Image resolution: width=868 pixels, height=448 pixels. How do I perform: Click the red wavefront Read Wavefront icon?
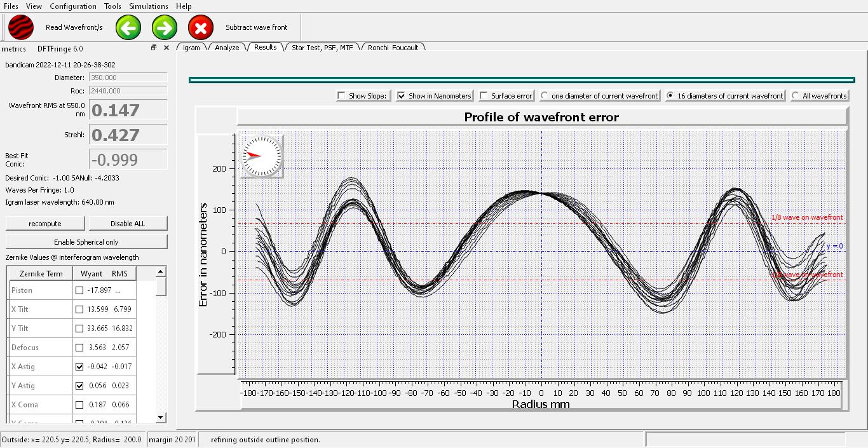point(20,28)
